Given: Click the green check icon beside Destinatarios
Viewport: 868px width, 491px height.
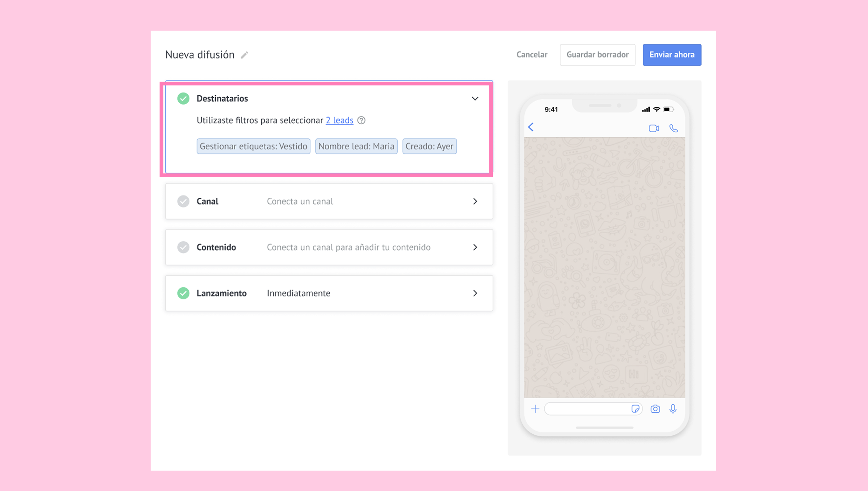Looking at the screenshot, I should click(x=183, y=99).
